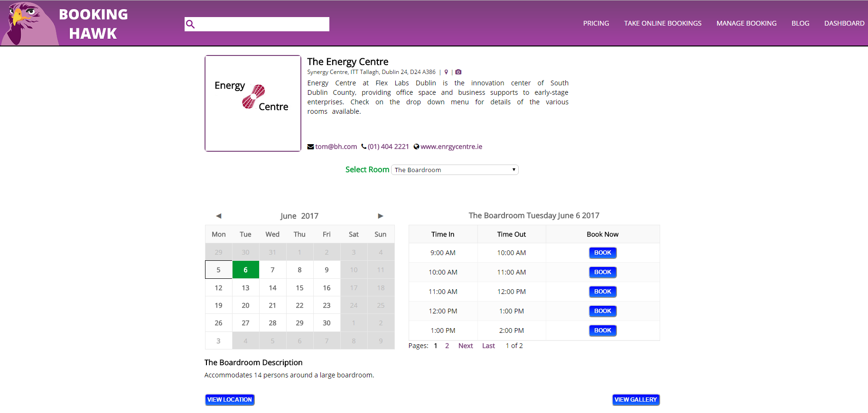
Task: Select Friday June 9 on calendar
Action: point(327,270)
